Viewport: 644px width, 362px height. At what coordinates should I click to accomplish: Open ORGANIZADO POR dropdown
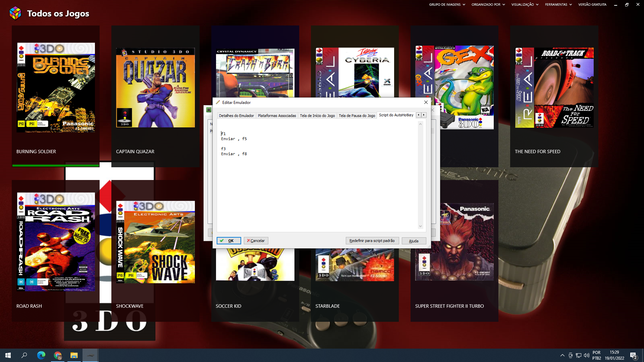click(488, 5)
